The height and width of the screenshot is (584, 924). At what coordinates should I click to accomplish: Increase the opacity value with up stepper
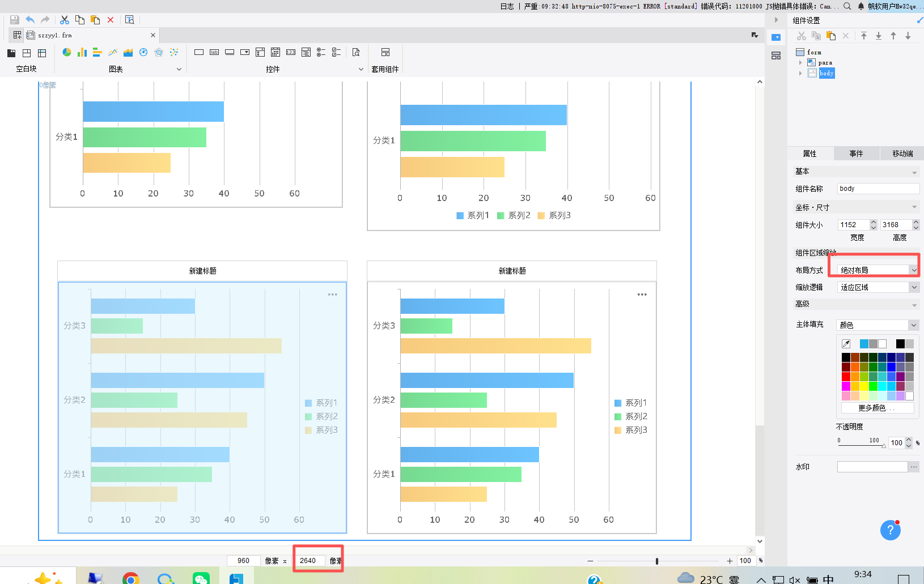click(x=909, y=440)
